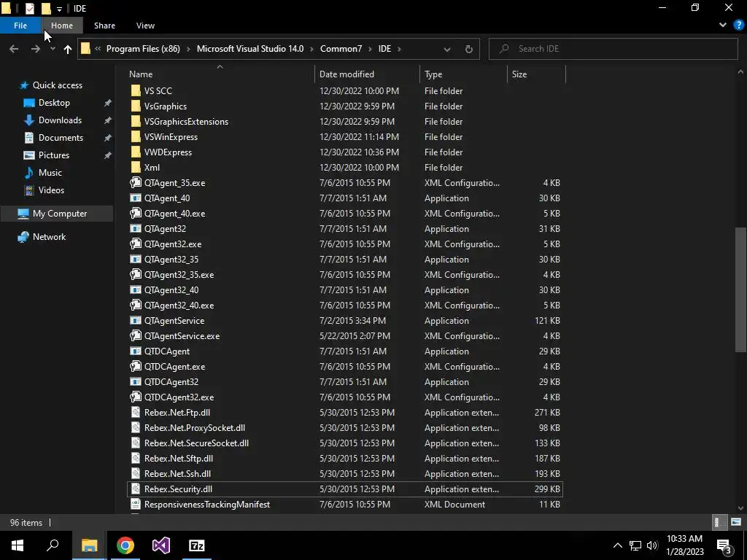Open Documents in the sidebar
This screenshot has width=747, height=560.
tap(61, 138)
